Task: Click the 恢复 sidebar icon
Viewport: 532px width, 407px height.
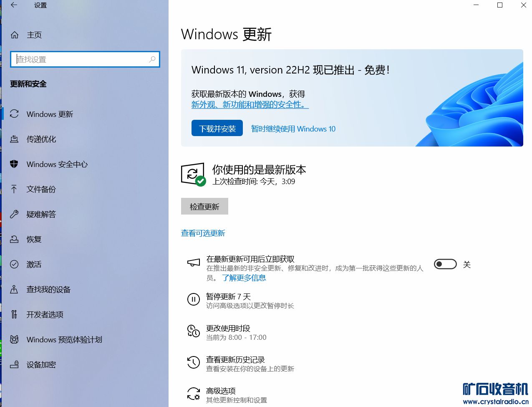Action: tap(14, 239)
